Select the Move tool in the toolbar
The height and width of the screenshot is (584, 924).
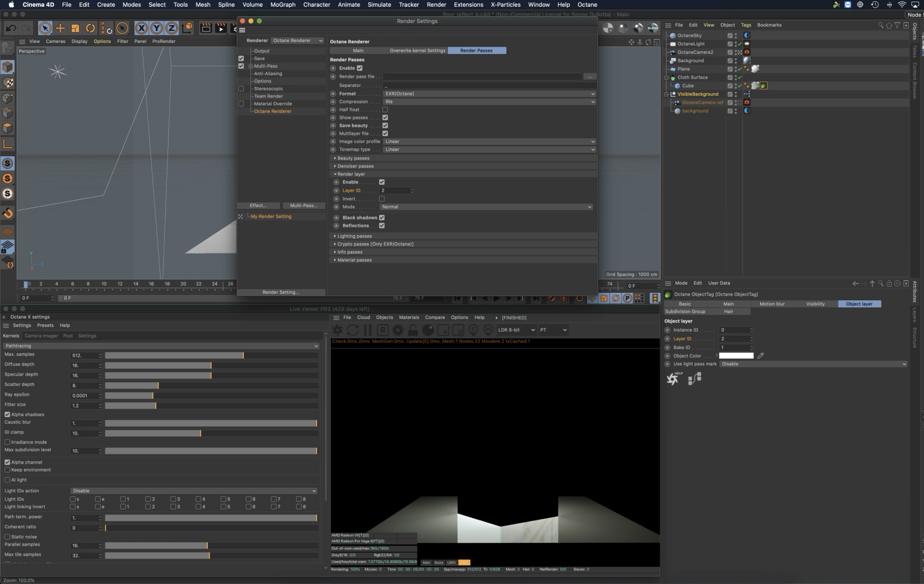pos(60,28)
